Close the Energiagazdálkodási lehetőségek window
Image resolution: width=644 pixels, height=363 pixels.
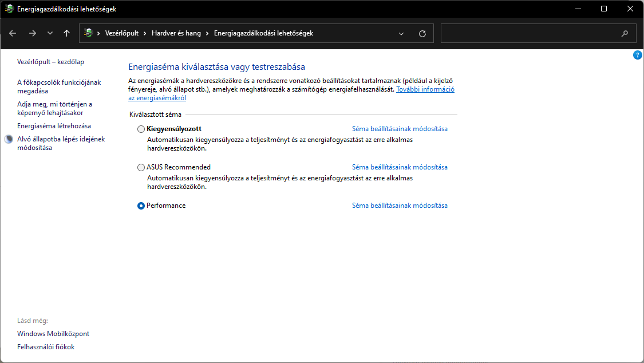pyautogui.click(x=630, y=9)
